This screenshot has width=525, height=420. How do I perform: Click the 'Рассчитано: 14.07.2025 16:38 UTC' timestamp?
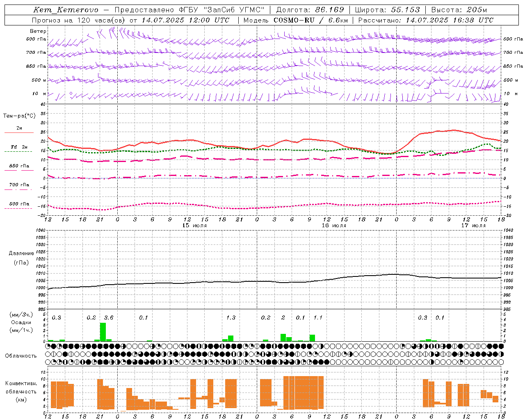pos(426,20)
